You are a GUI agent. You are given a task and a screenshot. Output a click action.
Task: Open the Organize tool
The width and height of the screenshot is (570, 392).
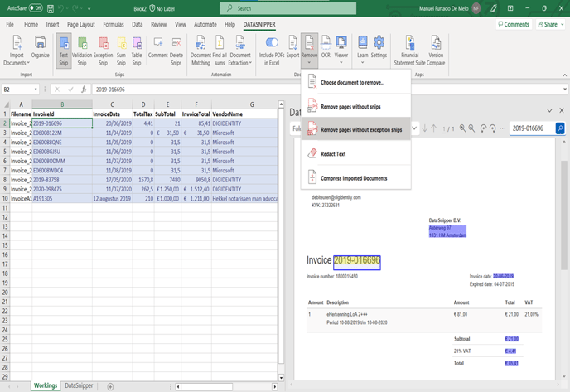[x=40, y=47]
